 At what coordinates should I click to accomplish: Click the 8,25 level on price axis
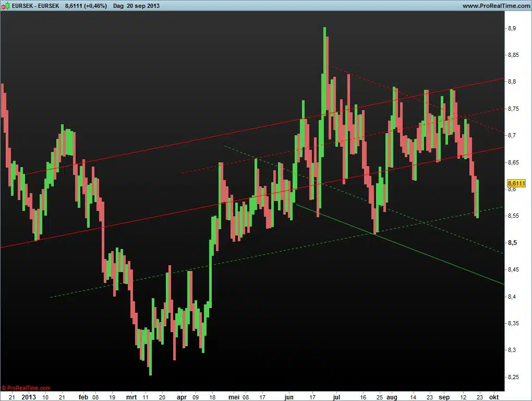pyautogui.click(x=513, y=377)
